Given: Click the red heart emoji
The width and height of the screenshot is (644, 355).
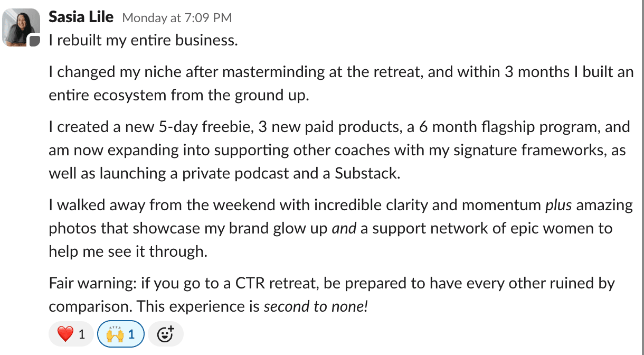Looking at the screenshot, I should click(64, 334).
